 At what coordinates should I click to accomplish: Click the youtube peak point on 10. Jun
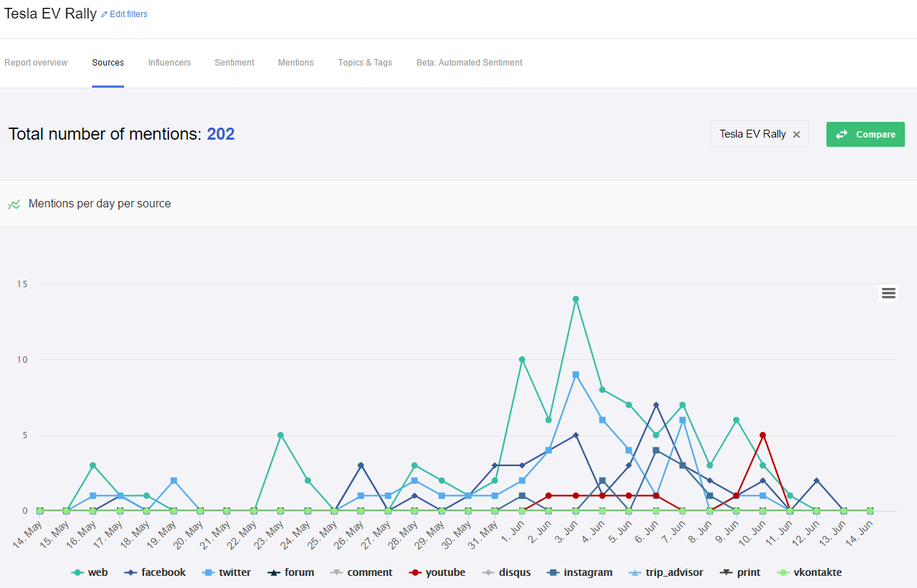click(763, 435)
